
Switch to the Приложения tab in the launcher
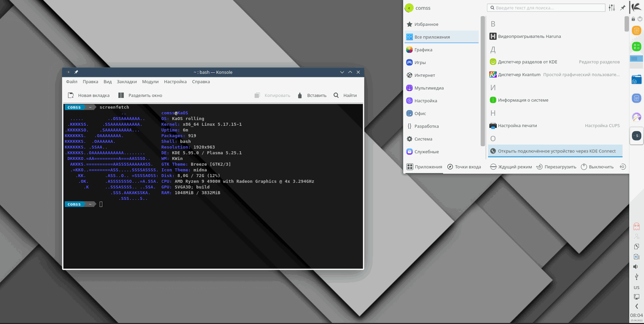click(x=424, y=167)
